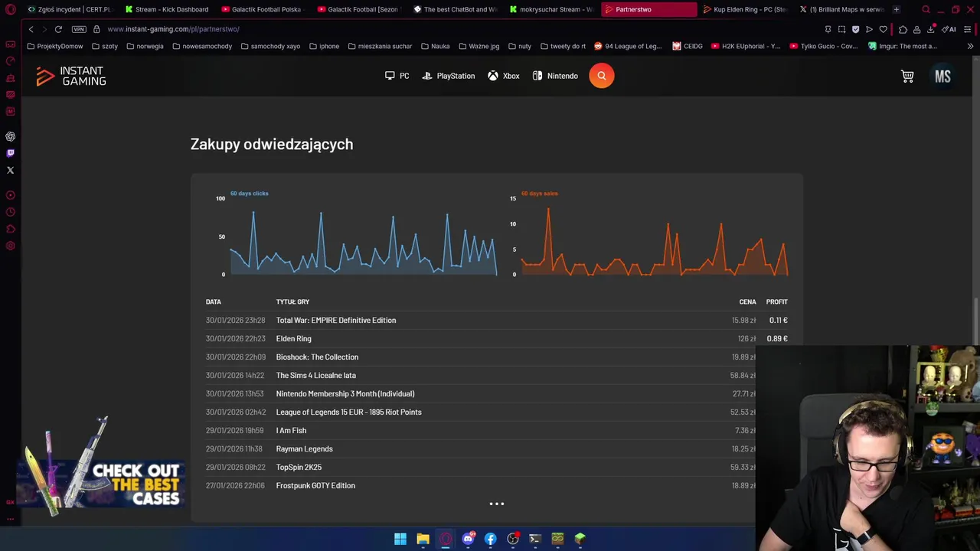Open GX Corner gamepad sidebar icon
This screenshot has height=551, width=980.
11,44
